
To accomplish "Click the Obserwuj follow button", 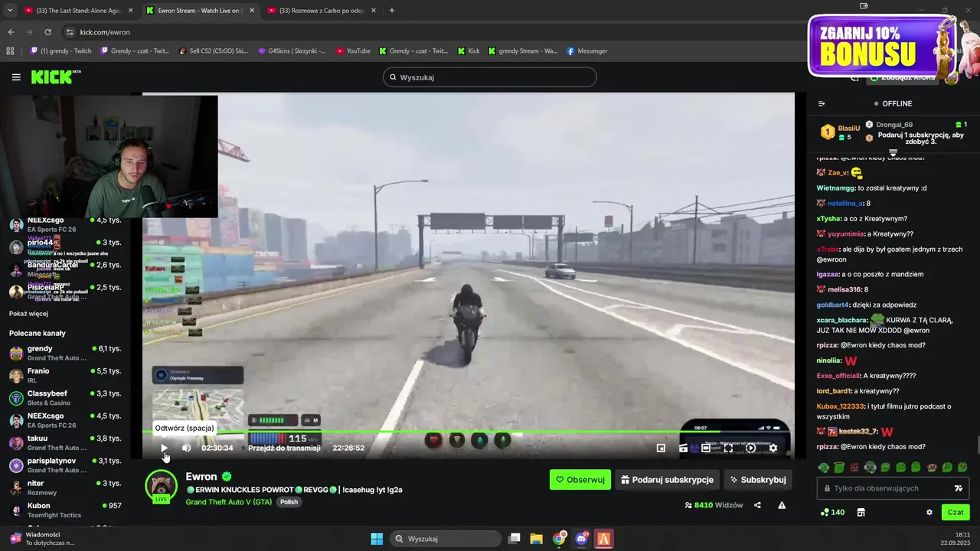I will pos(580,480).
